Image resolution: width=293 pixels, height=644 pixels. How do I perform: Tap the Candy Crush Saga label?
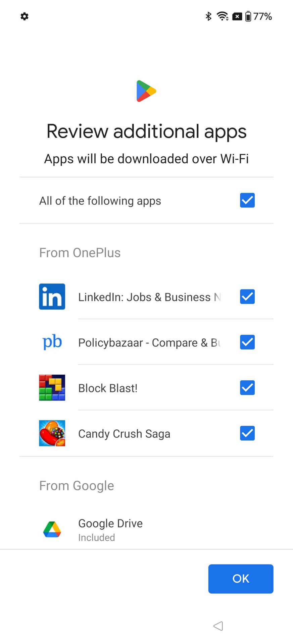coord(124,434)
